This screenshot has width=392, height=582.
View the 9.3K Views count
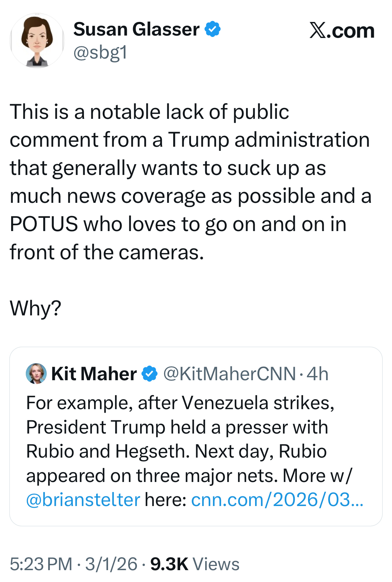point(169,564)
